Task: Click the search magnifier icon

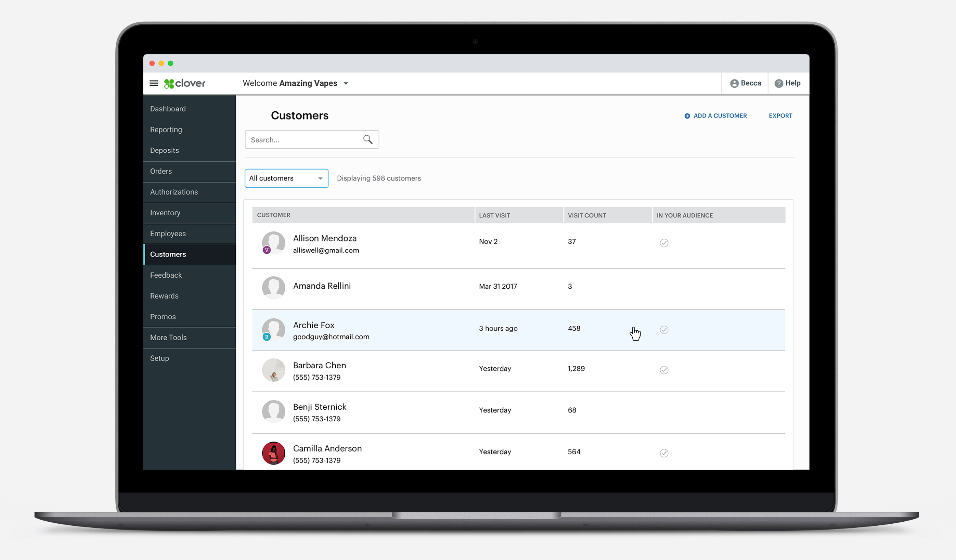Action: click(367, 139)
